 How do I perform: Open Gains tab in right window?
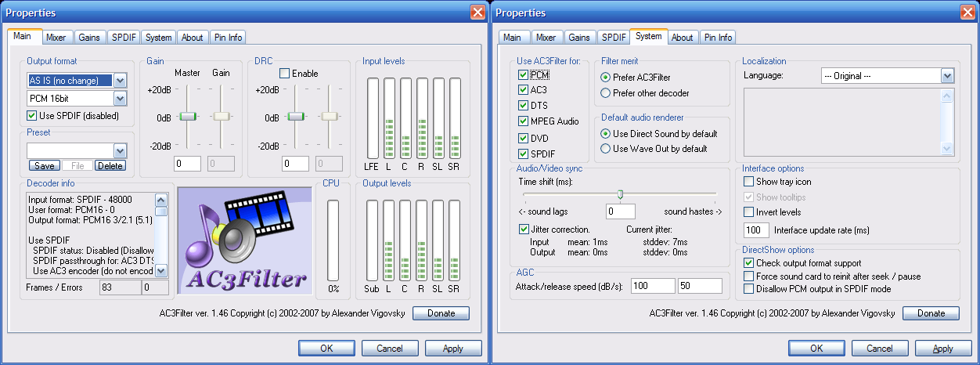pyautogui.click(x=579, y=38)
